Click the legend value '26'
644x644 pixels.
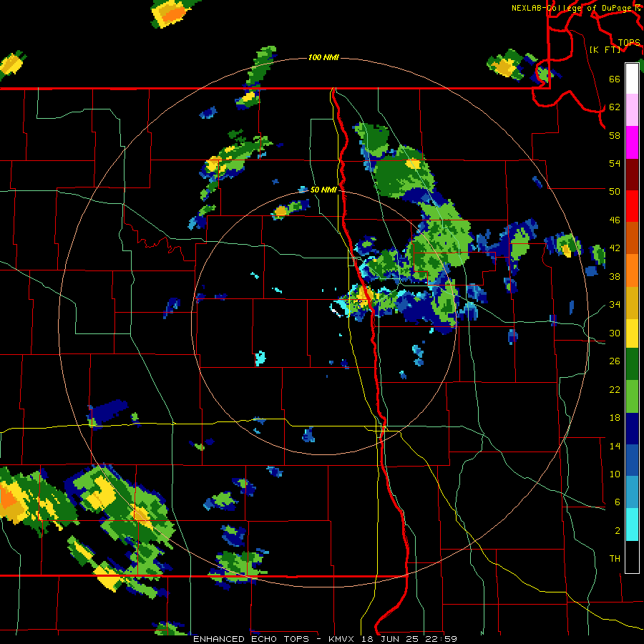(615, 361)
